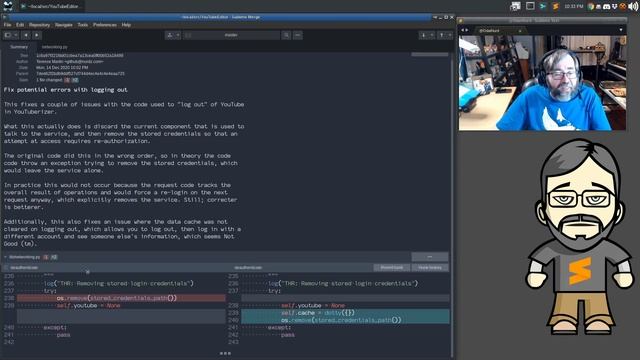Click the Discord tray icon
This screenshot has height=360, width=640.
607,7
